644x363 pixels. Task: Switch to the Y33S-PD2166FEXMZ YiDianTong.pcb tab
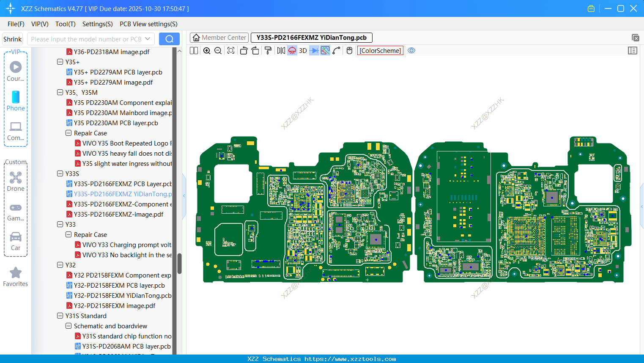tap(312, 37)
